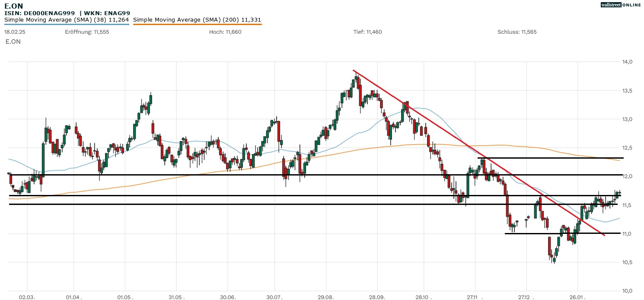Click the blue SMA 38 legend line

coord(67,24)
